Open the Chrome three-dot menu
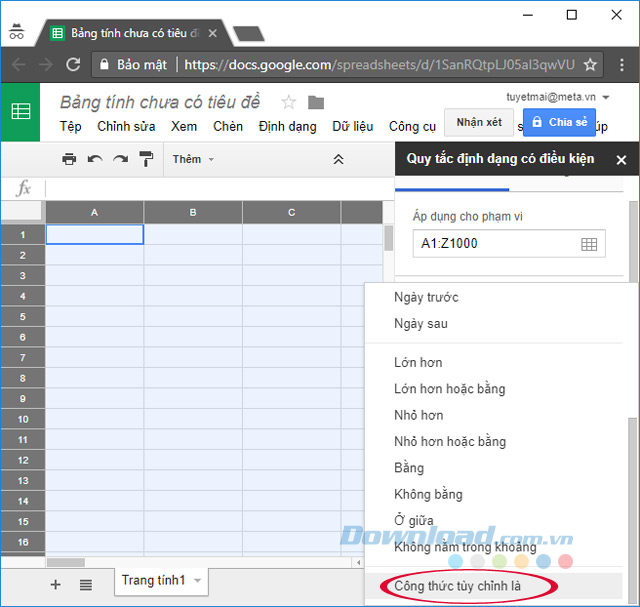Viewport: 640px width, 607px height. [x=622, y=64]
